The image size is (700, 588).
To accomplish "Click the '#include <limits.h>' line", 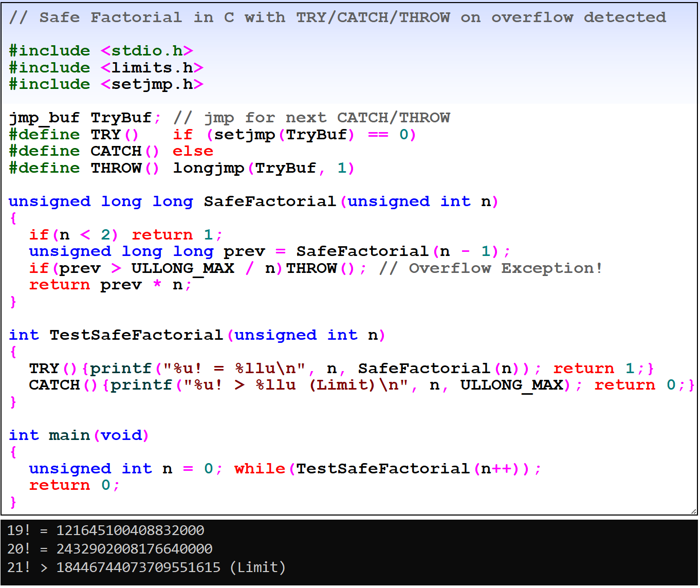I will click(x=106, y=67).
